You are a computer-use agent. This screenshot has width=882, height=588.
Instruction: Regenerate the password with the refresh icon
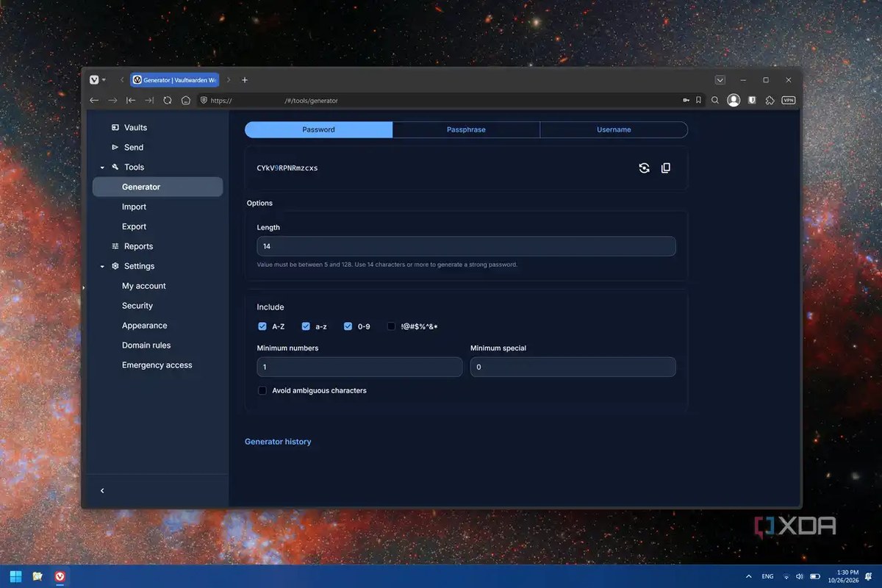pyautogui.click(x=644, y=168)
